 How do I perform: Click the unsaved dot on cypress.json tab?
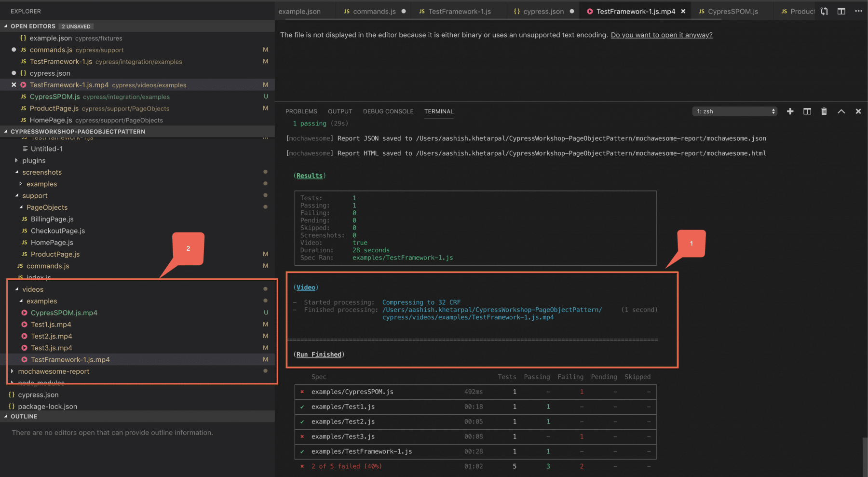pyautogui.click(x=572, y=12)
